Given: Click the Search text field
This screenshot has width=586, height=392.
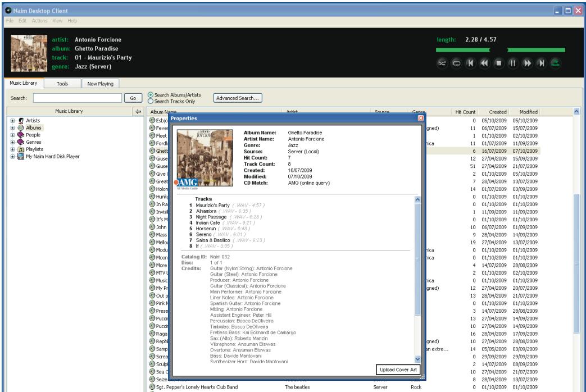Looking at the screenshot, I should (78, 98).
